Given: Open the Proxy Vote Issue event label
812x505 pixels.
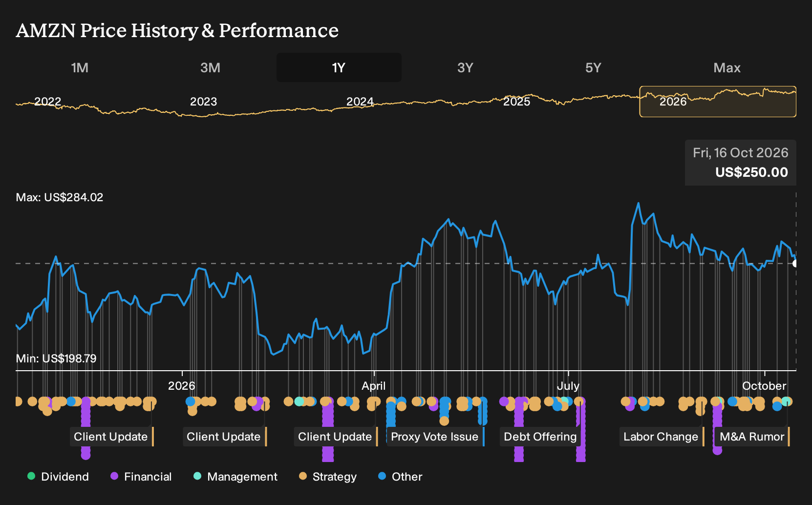Looking at the screenshot, I should click(435, 437).
